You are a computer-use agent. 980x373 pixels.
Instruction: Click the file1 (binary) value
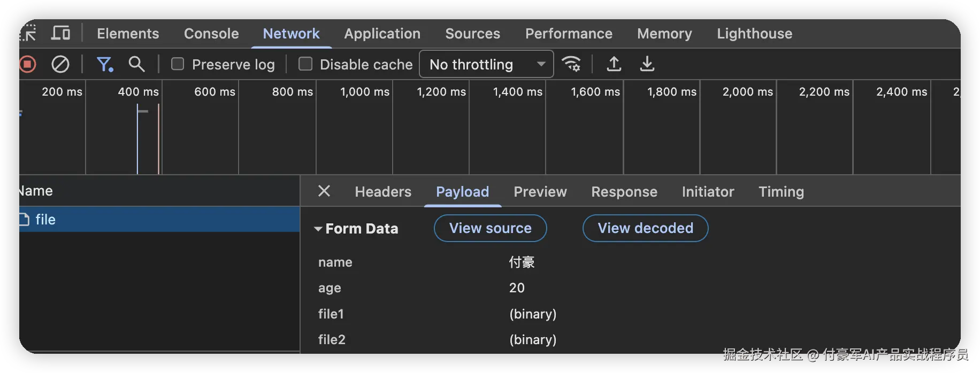[533, 314]
